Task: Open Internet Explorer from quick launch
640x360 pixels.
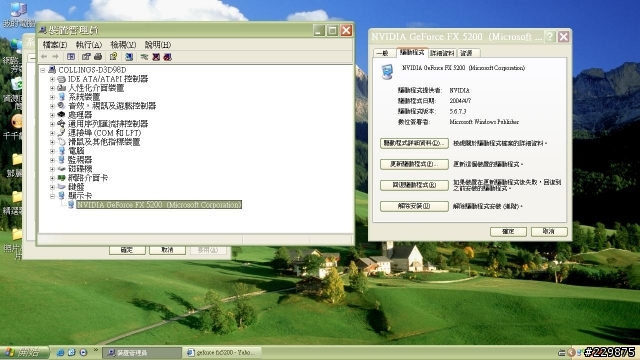Action: pos(60,352)
